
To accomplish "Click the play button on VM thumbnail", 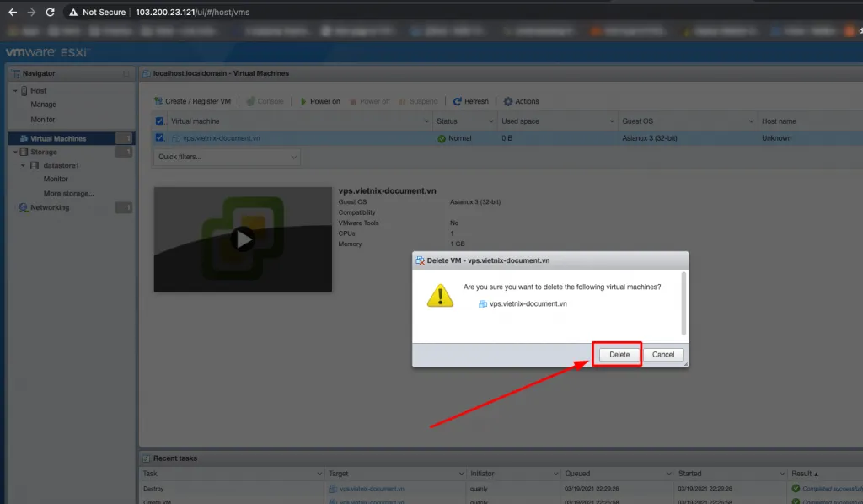I will click(243, 239).
